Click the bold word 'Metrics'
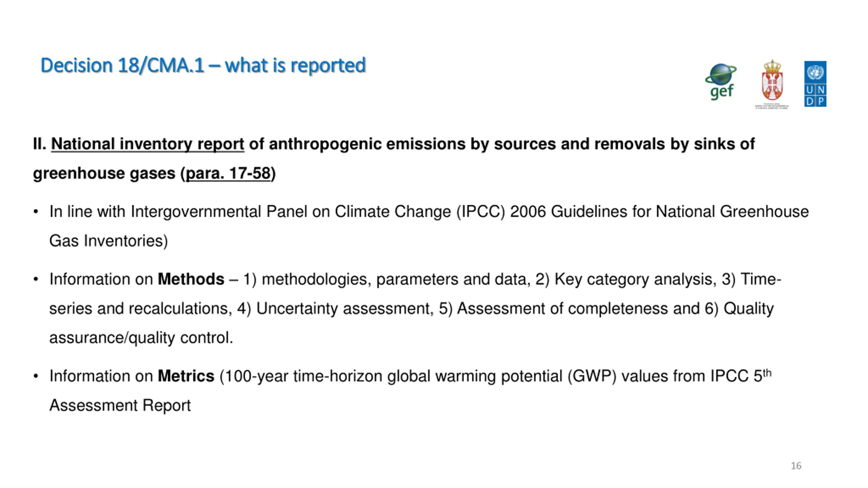This screenshot has width=868, height=488. tap(186, 376)
